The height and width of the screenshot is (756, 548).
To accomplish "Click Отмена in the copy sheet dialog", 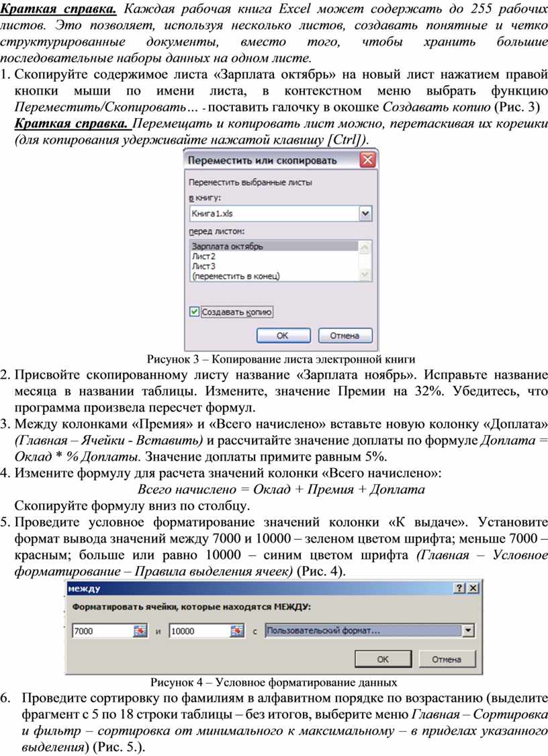I will tap(345, 336).
